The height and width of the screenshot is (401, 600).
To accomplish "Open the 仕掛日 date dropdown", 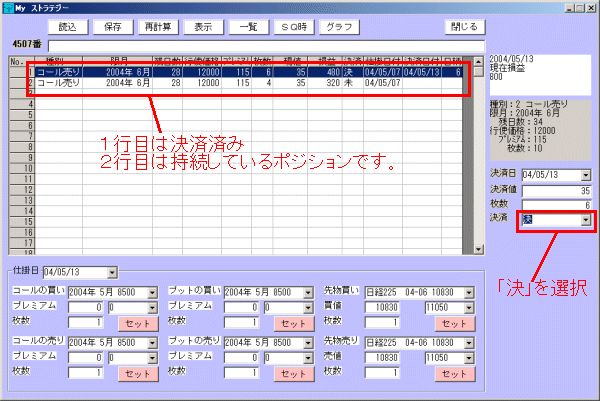I will 112,272.
